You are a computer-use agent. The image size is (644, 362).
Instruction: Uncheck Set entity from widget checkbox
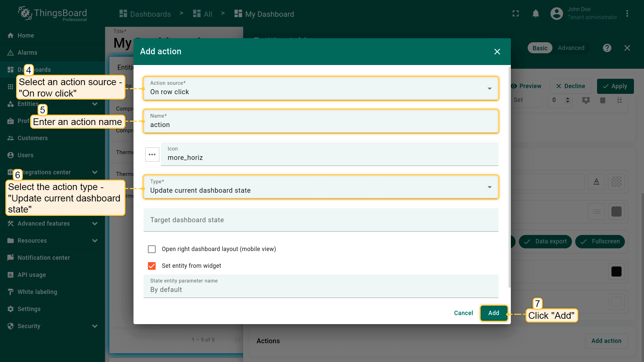click(x=152, y=266)
